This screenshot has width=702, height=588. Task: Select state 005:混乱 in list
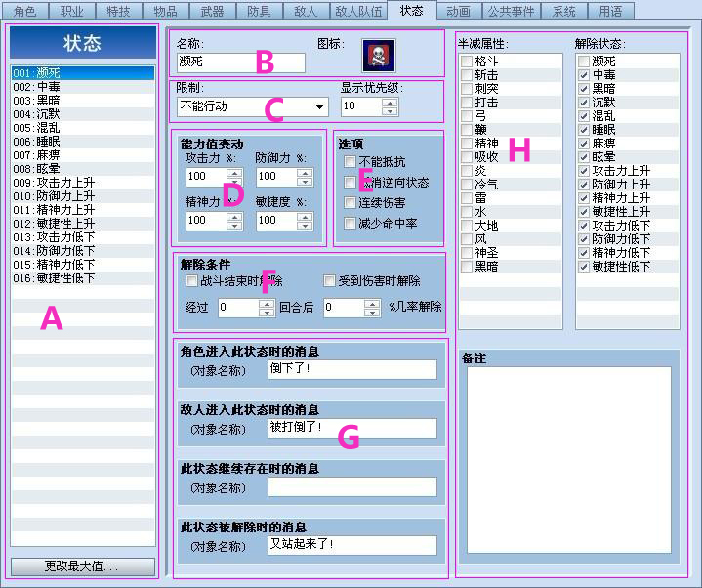coord(83,128)
